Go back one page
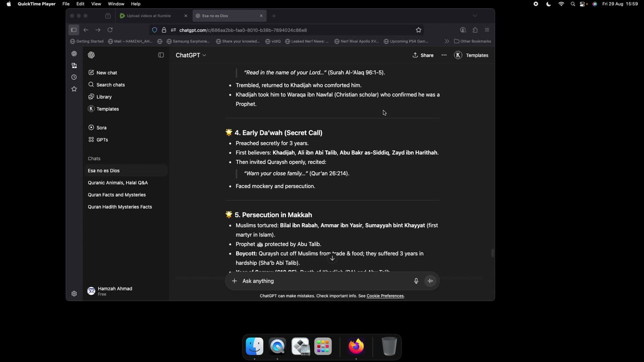The image size is (644, 362). point(86,30)
